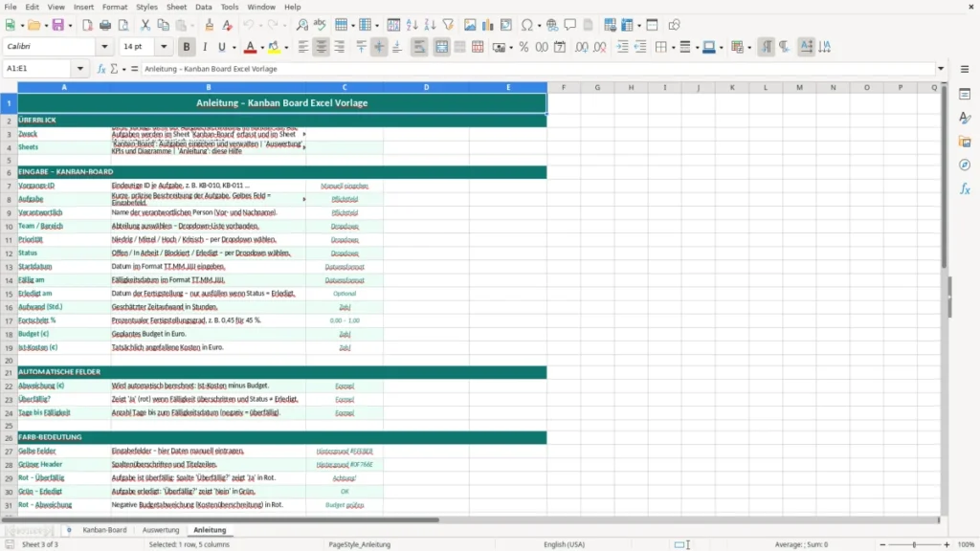Viewport: 980px width, 551px height.
Task: Insert a hyperlink
Action: [x=552, y=25]
